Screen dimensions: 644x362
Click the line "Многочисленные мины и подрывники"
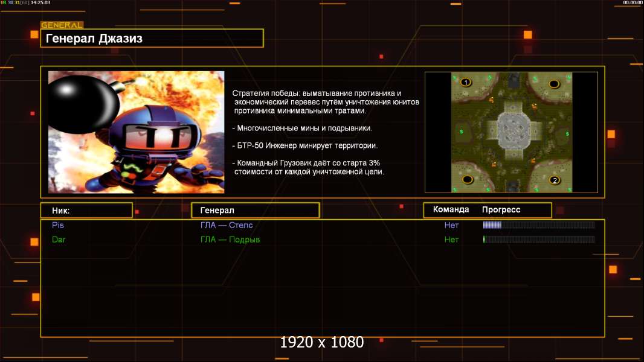tap(302, 129)
